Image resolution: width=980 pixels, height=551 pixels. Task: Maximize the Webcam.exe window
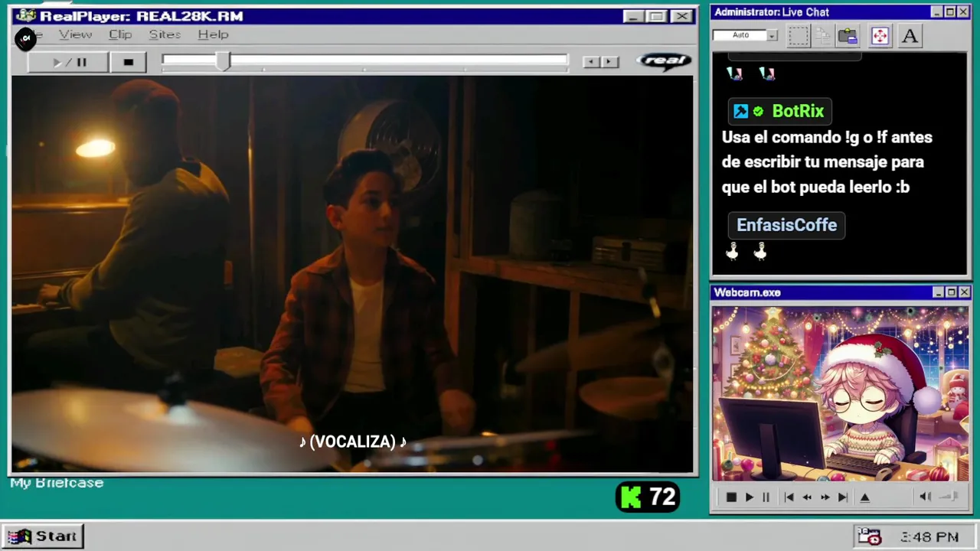point(951,292)
